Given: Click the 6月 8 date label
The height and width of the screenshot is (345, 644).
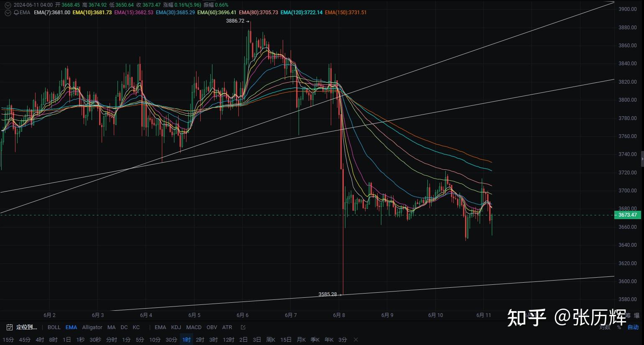Looking at the screenshot, I should click(339, 315).
